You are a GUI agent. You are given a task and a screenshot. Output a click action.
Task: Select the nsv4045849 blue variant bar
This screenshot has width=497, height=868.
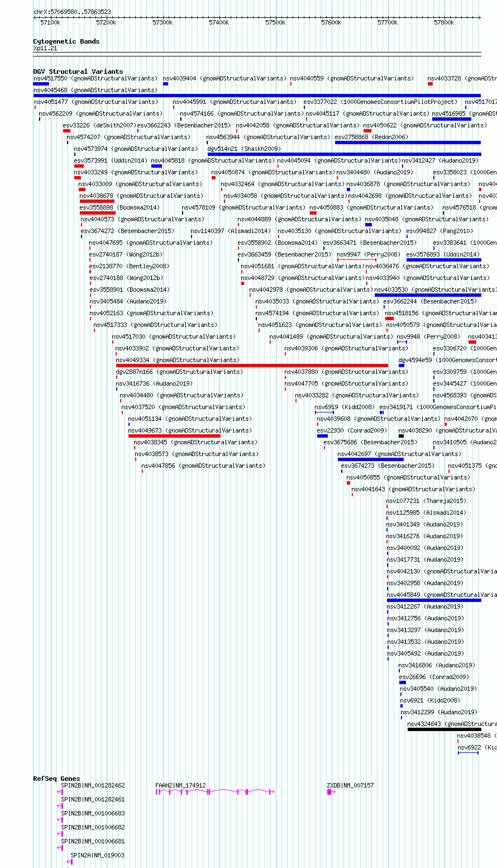[434, 600]
